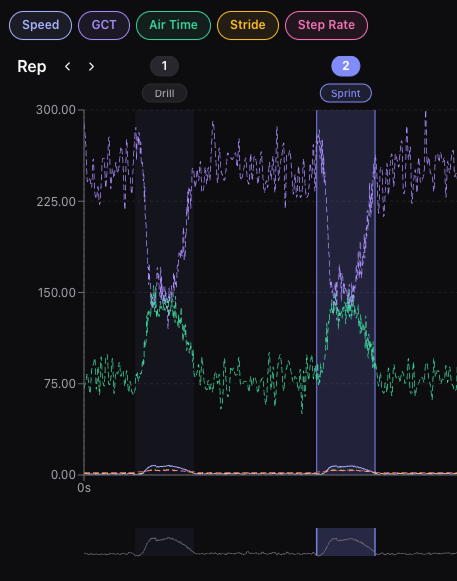Click the 300.00 y-axis label

(x=56, y=110)
